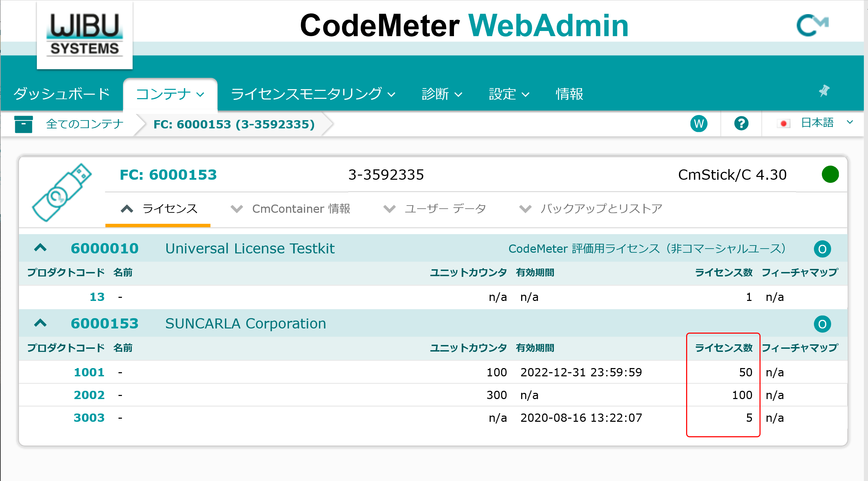Open the ライセンスモニタリング menu
This screenshot has height=481, width=868.
click(x=313, y=94)
